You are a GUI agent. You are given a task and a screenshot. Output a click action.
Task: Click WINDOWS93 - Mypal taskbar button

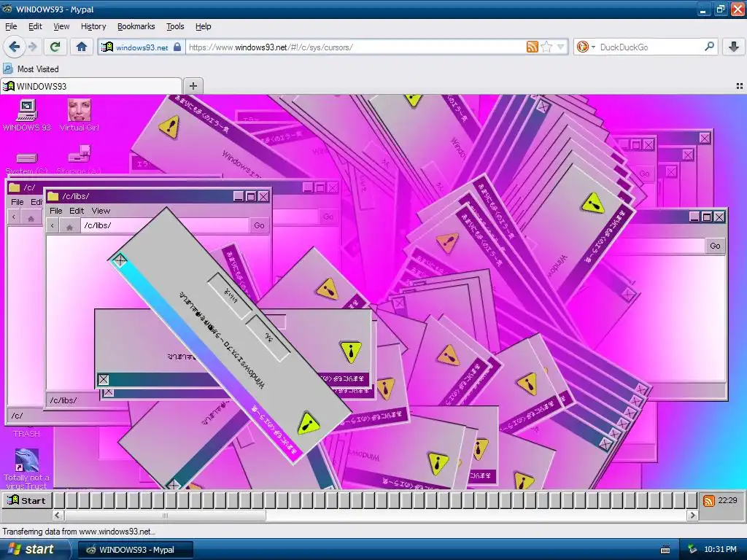(x=135, y=550)
